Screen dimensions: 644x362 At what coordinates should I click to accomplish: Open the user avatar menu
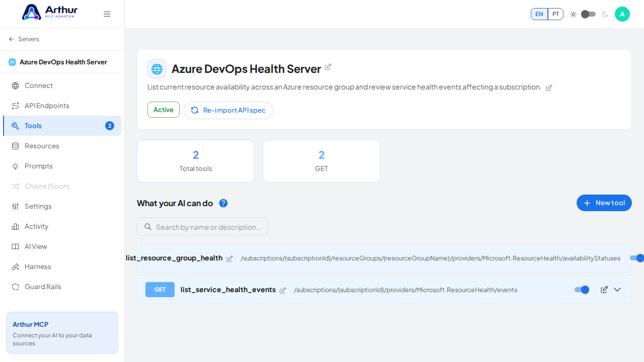pos(622,14)
